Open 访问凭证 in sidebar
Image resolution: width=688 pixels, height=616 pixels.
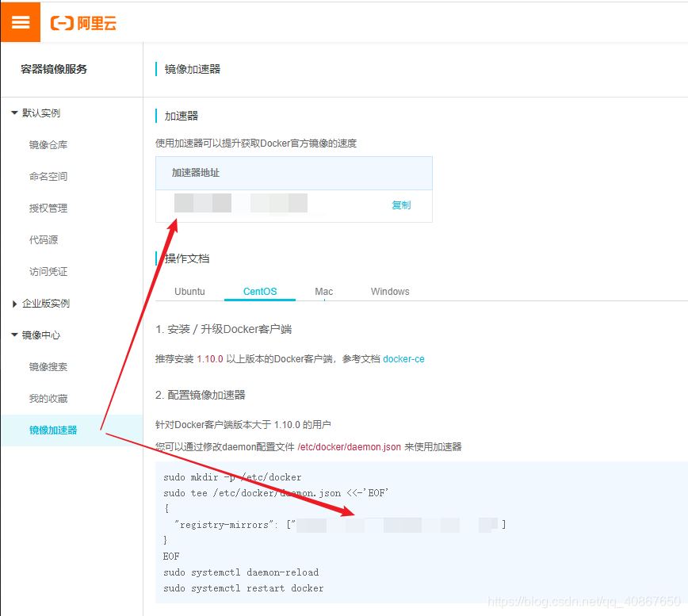point(48,272)
